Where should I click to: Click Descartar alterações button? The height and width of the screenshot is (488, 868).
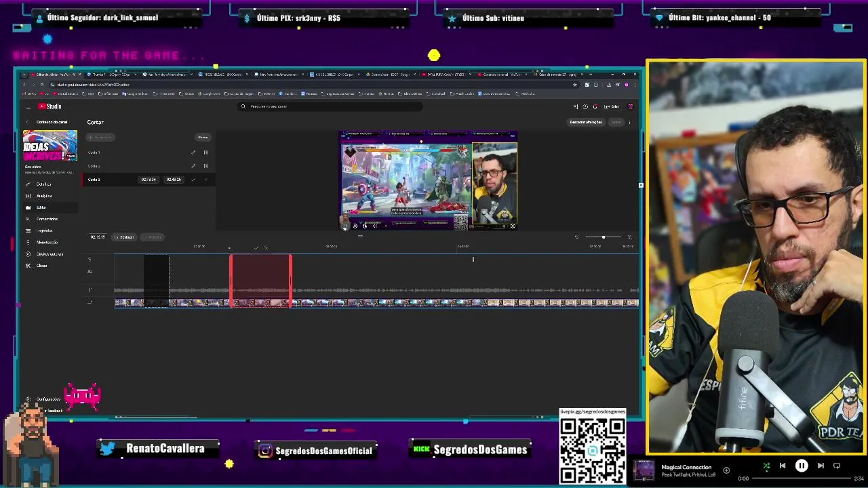pyautogui.click(x=586, y=122)
